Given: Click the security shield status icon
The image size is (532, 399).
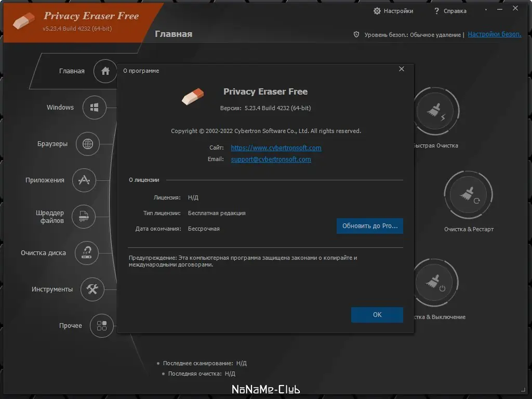Looking at the screenshot, I should coord(356,34).
